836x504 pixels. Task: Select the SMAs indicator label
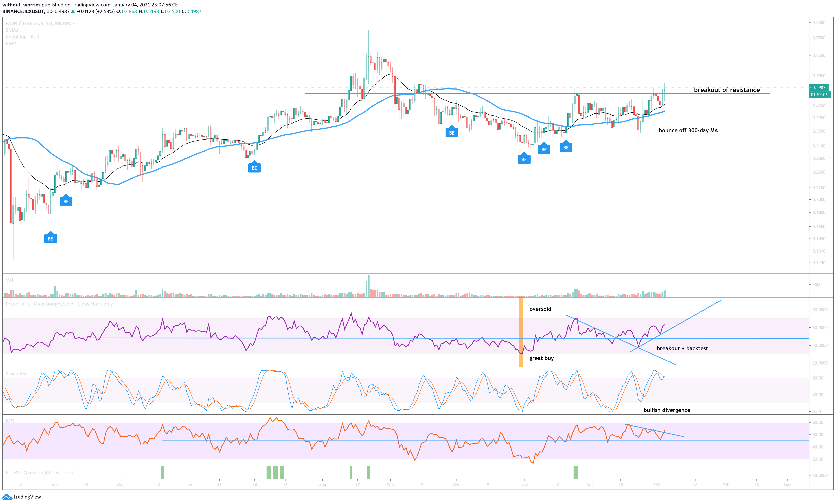coord(12,30)
